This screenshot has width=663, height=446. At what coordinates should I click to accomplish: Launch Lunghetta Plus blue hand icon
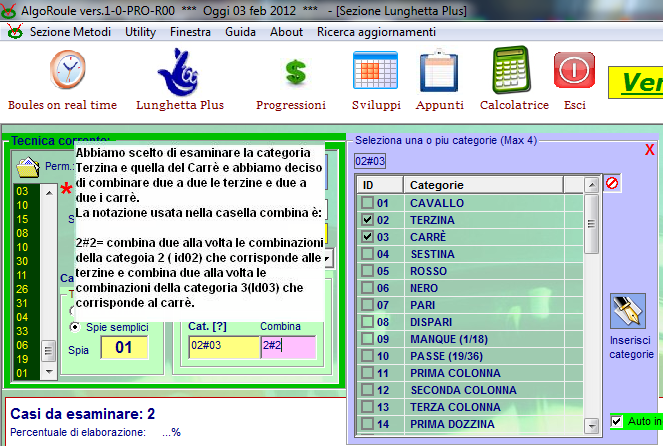[x=179, y=72]
